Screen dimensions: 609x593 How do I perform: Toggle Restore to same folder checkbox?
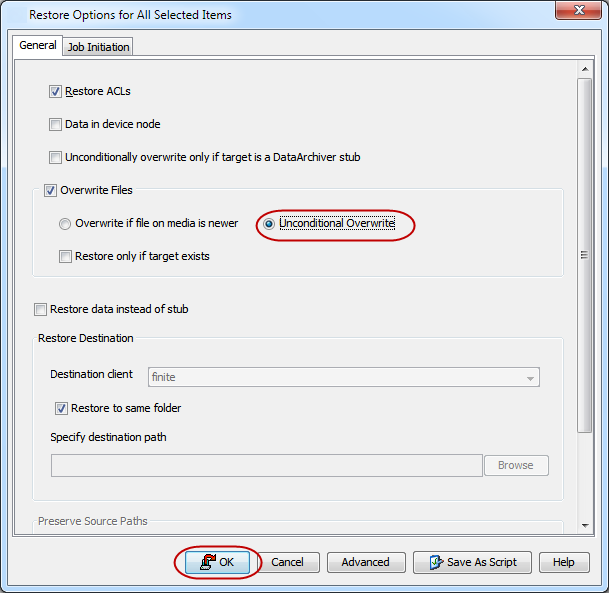(x=62, y=408)
